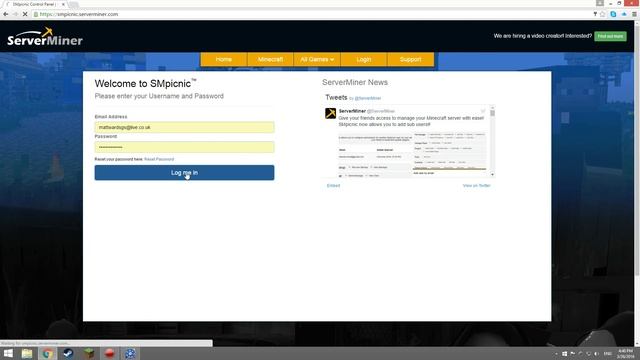Open a new browser tab
The image size is (640, 360).
pos(73,4)
